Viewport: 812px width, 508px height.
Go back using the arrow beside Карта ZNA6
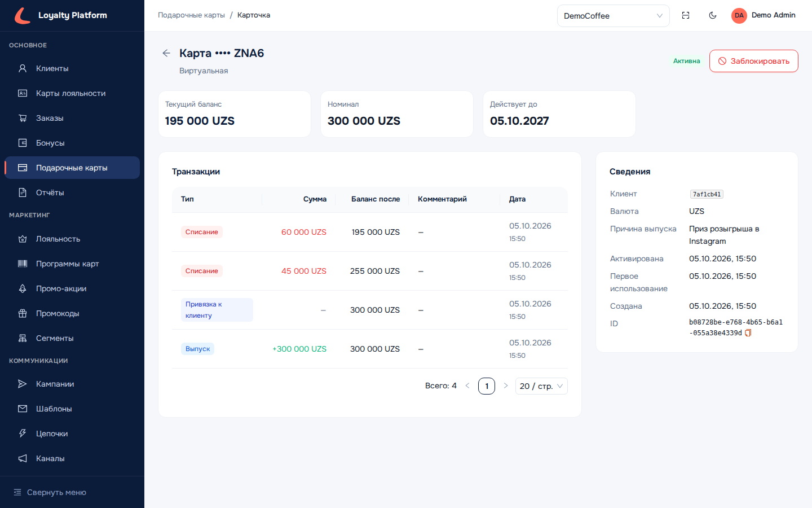tap(166, 53)
